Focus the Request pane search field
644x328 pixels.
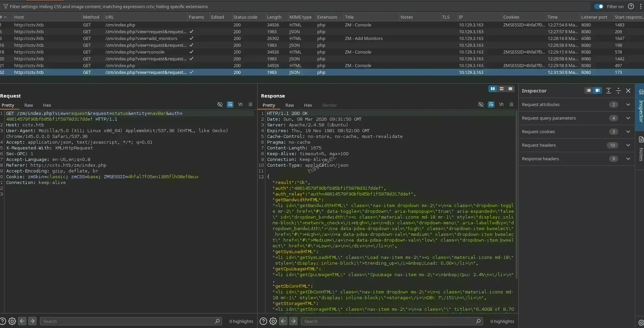pyautogui.click(x=131, y=321)
